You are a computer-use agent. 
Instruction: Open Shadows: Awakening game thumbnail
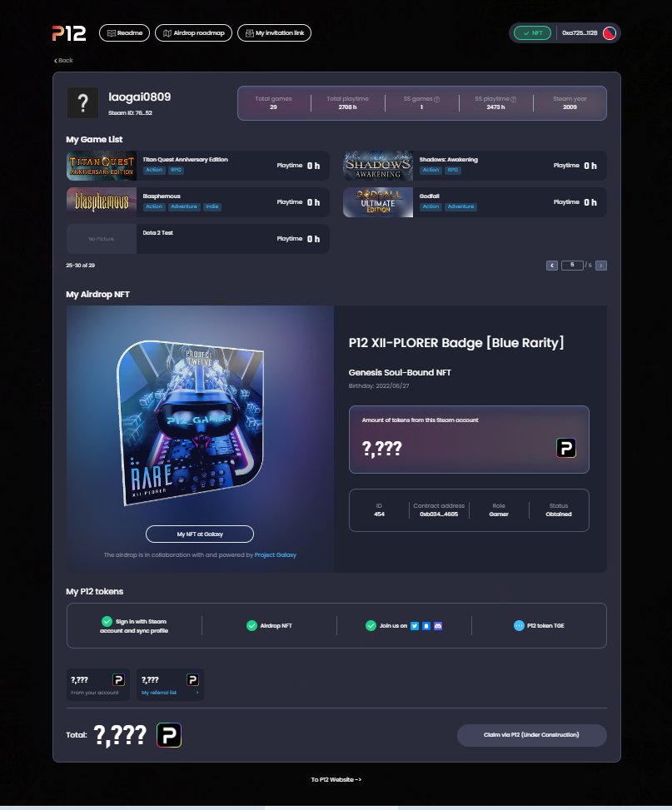tap(378, 166)
